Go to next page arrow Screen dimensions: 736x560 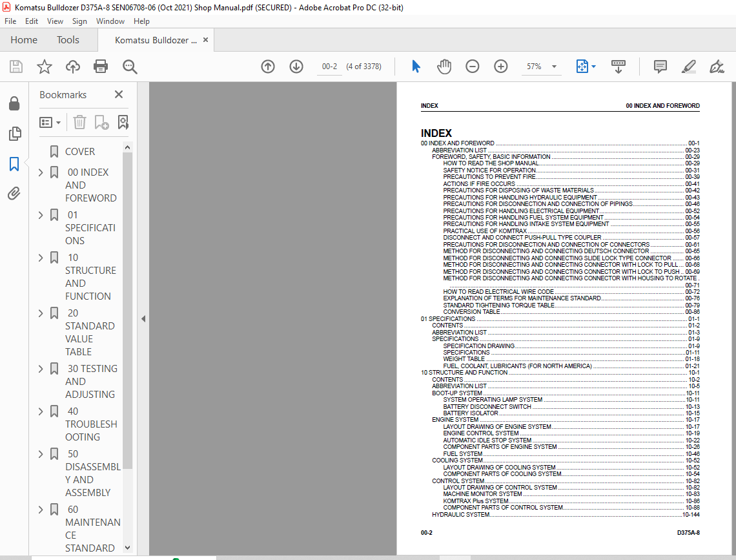click(x=296, y=67)
